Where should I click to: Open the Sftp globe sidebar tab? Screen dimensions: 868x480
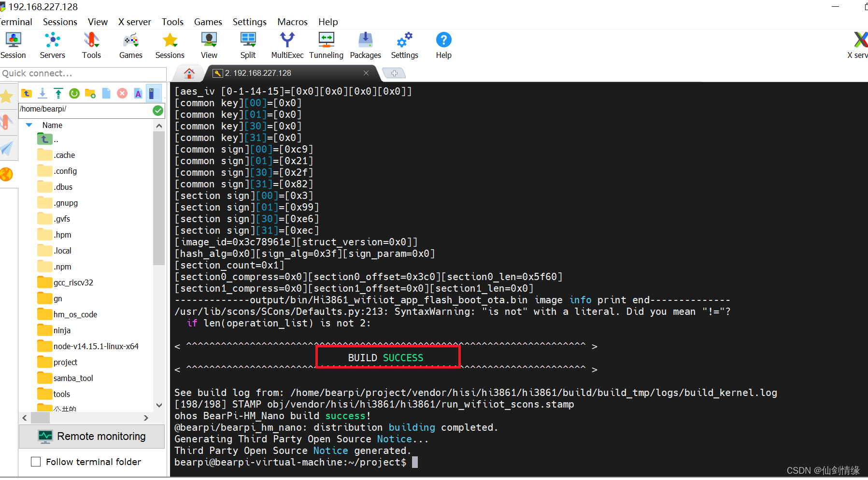tap(6, 174)
